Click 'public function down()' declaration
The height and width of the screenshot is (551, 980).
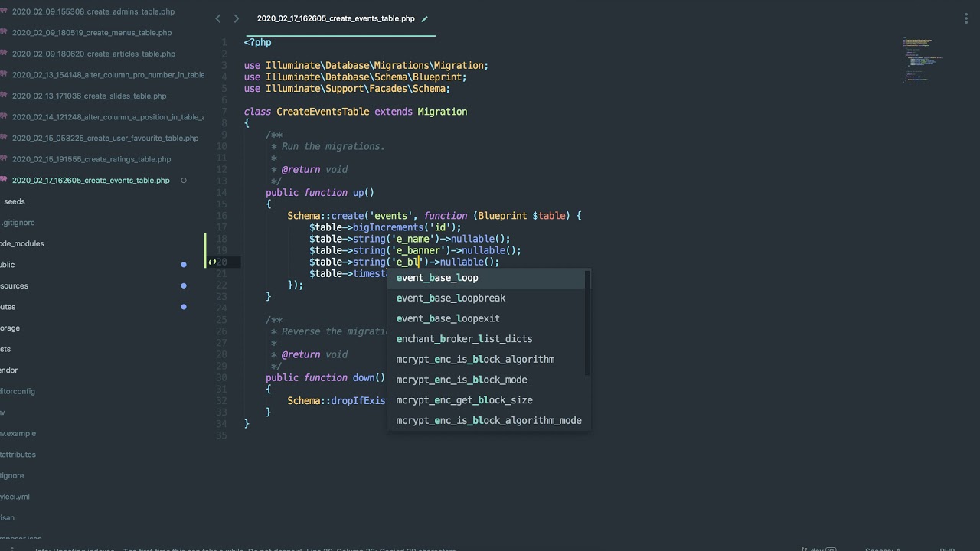325,378
